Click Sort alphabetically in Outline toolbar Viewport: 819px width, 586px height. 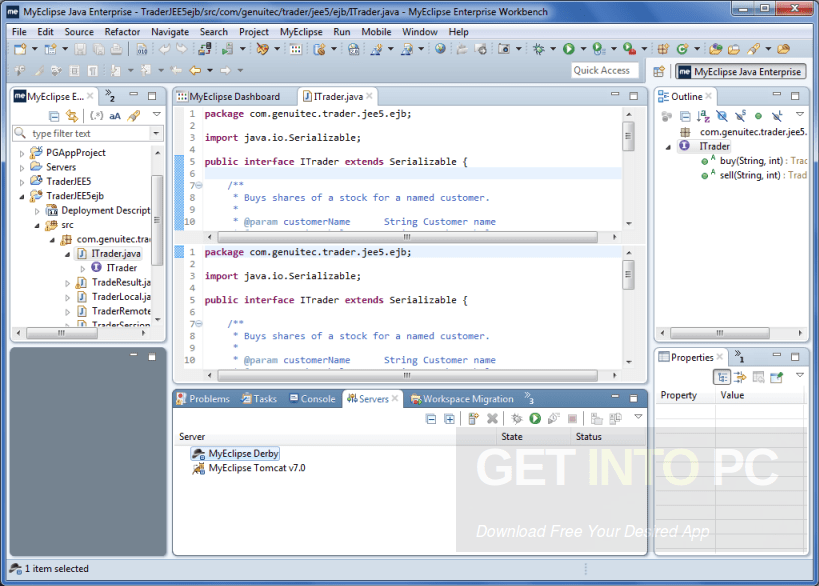pyautogui.click(x=703, y=116)
